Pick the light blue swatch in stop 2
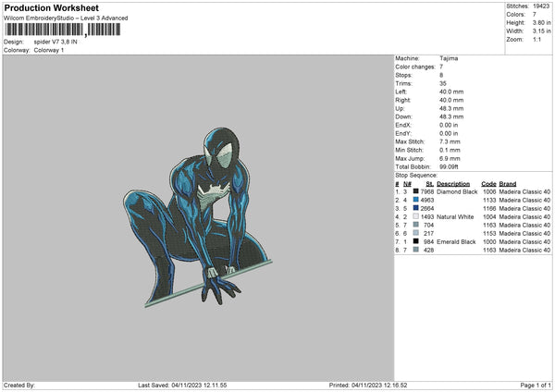Viewport: 555px width, 392px height. pyautogui.click(x=416, y=200)
